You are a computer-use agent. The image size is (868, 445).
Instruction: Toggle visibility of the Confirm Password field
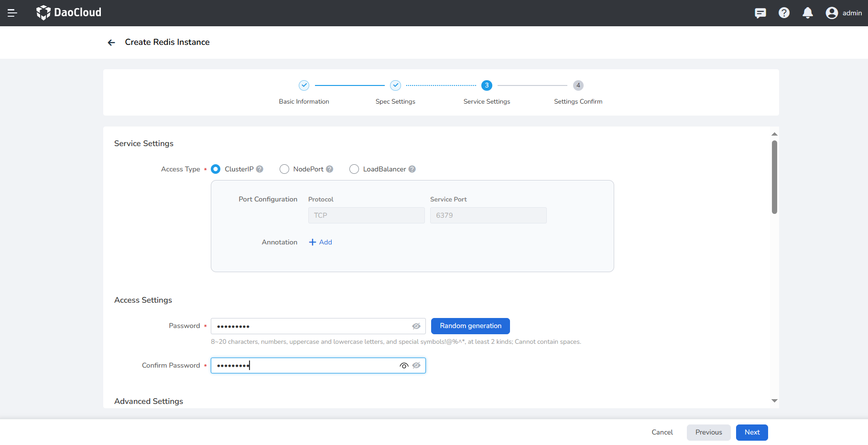pos(416,365)
